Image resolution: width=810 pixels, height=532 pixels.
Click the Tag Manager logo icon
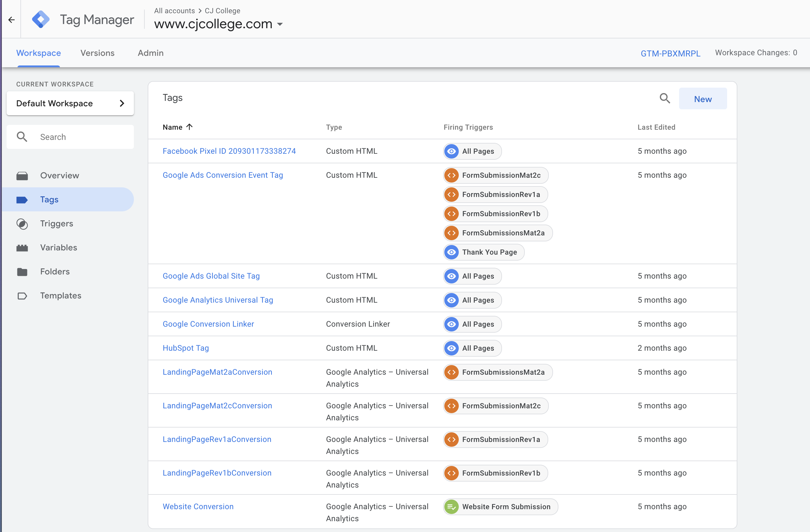tap(41, 20)
